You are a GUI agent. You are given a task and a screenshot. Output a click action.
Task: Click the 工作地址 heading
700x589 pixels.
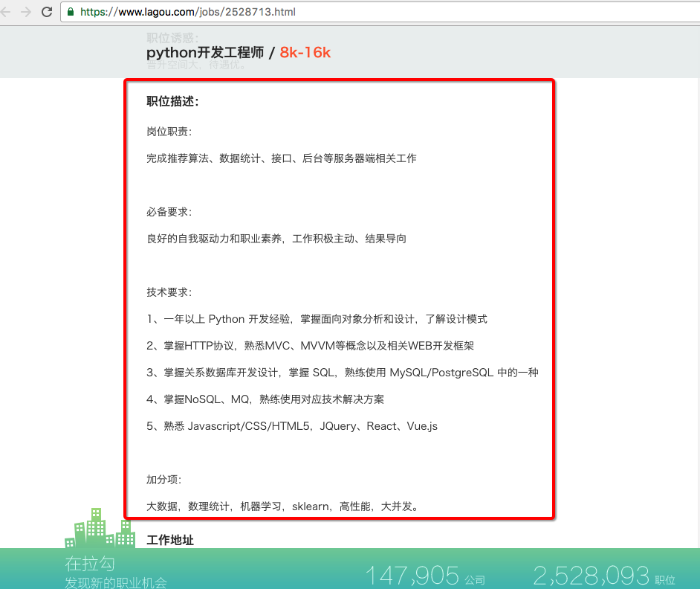pyautogui.click(x=170, y=540)
